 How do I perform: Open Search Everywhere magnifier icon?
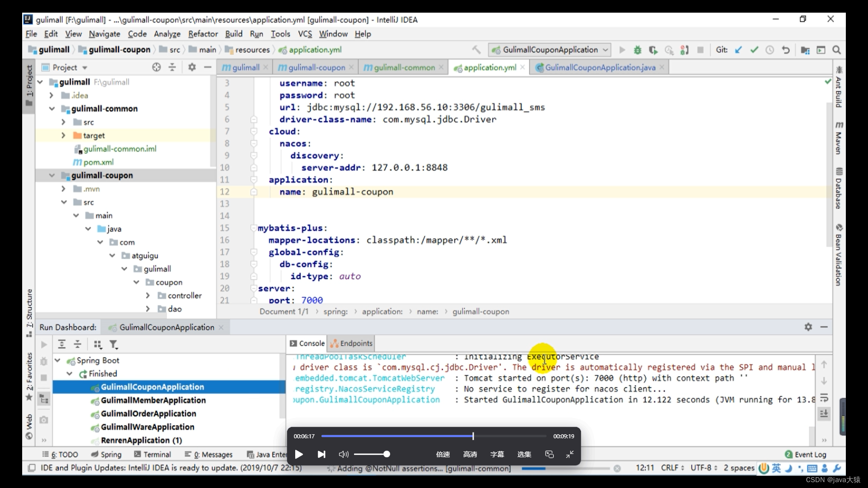837,50
